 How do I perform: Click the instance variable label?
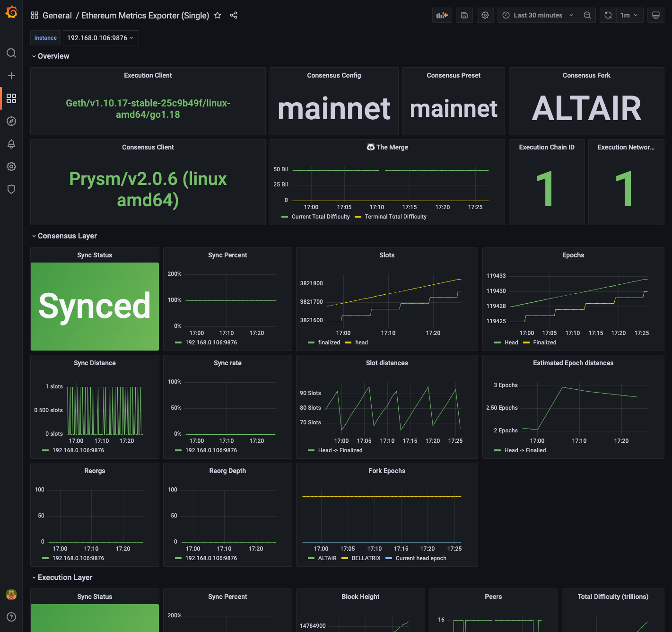(45, 38)
